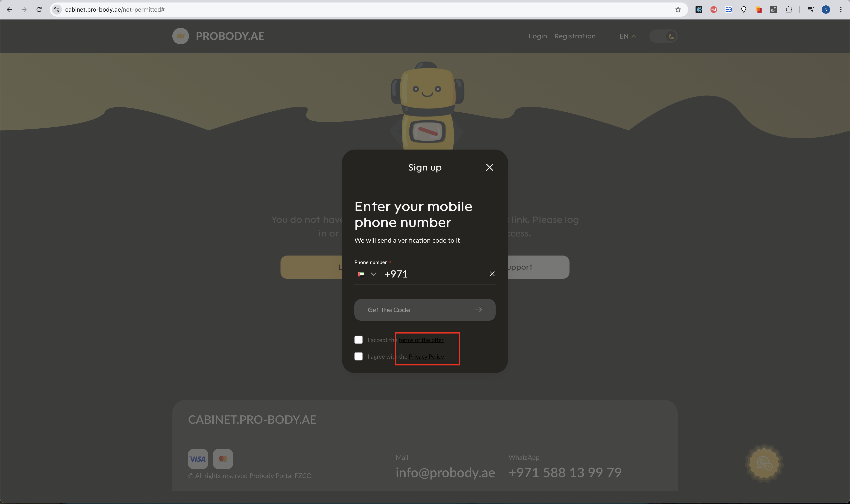Open Registration from the header
Image resolution: width=850 pixels, height=504 pixels.
click(575, 36)
